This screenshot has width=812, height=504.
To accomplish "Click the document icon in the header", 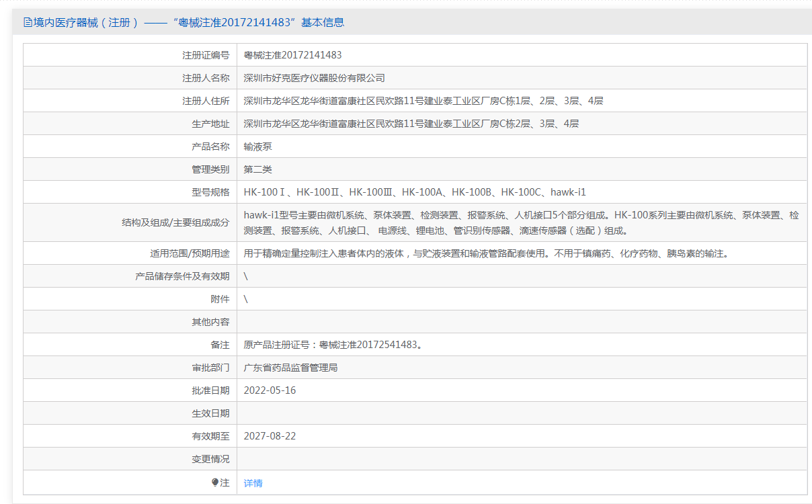I will click(28, 22).
